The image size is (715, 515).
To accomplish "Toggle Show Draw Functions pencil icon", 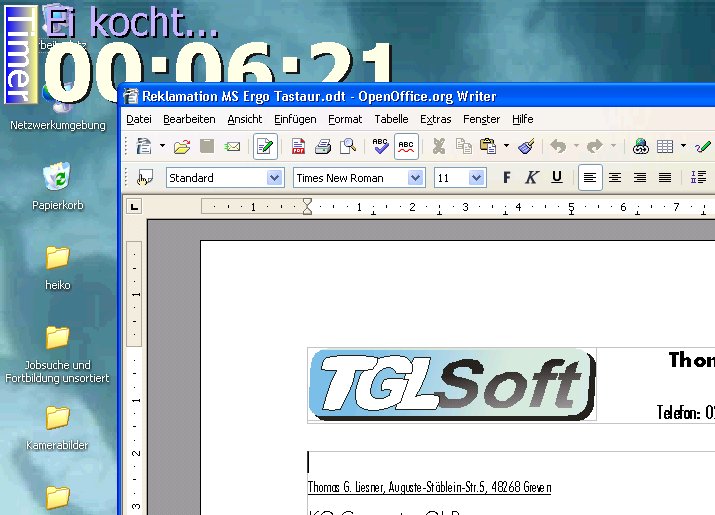I will 703,146.
